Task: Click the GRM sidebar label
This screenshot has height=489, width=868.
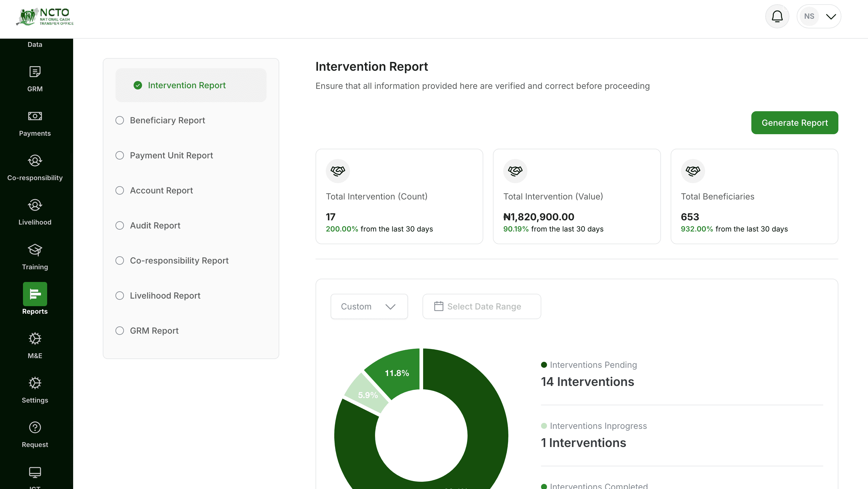Action: [35, 89]
